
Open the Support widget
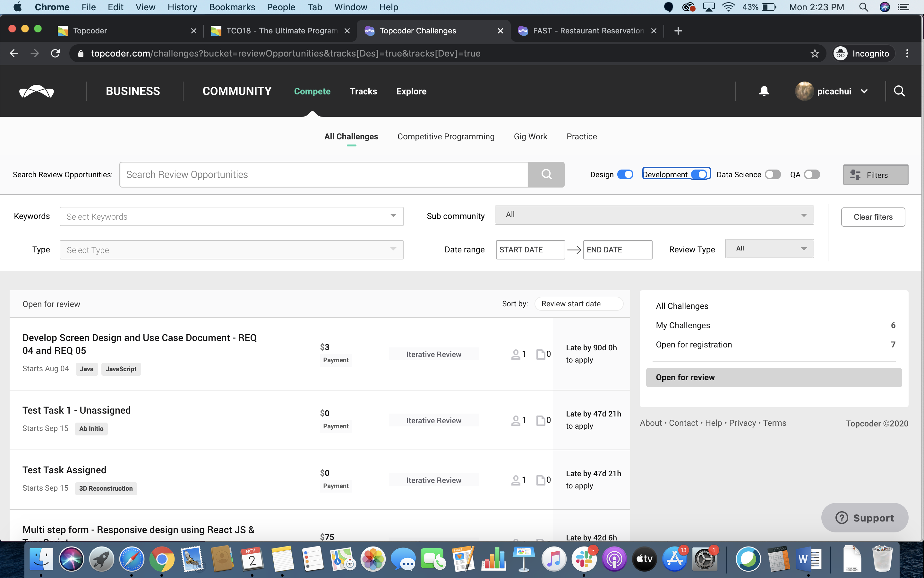coord(864,518)
